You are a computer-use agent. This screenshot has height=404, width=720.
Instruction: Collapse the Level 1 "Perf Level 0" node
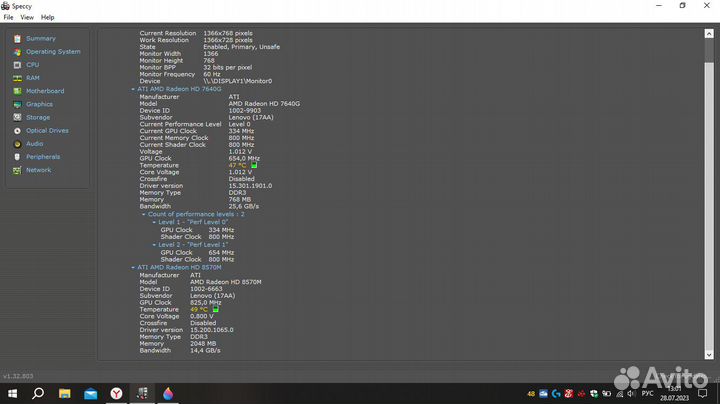[x=154, y=222]
